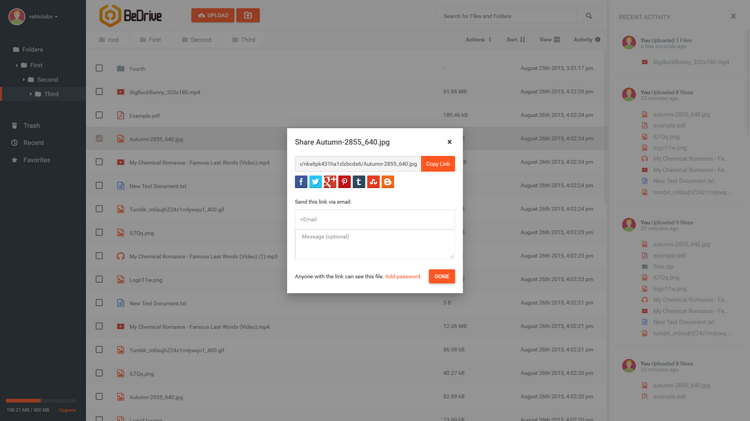Close the Share Autumn-2855_640.jpg dialog
Viewport: 750px width, 421px height.
[x=449, y=142]
